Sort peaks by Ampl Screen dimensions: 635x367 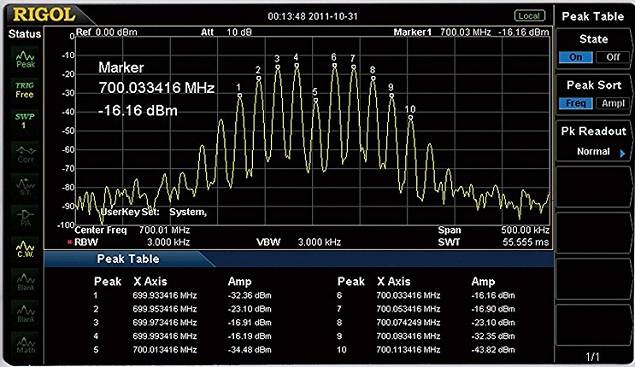pyautogui.click(x=613, y=103)
